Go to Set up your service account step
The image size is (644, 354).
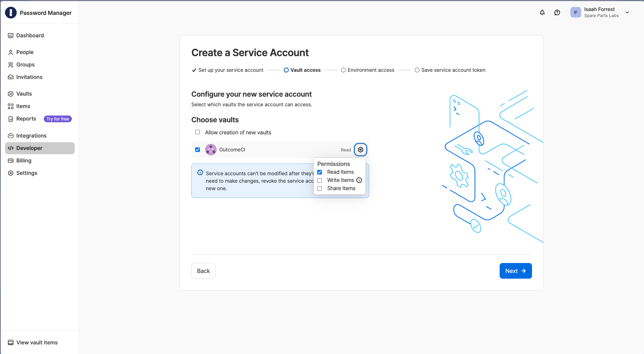(228, 70)
